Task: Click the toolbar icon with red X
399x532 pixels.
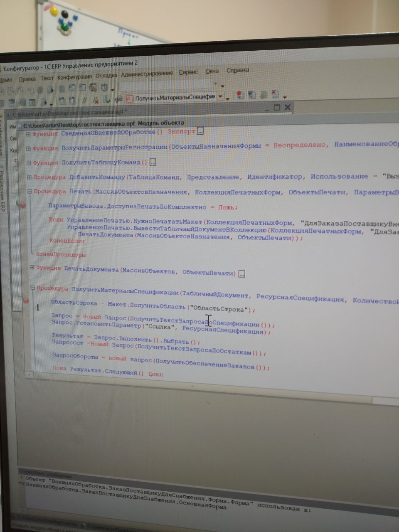Action: [x=275, y=94]
